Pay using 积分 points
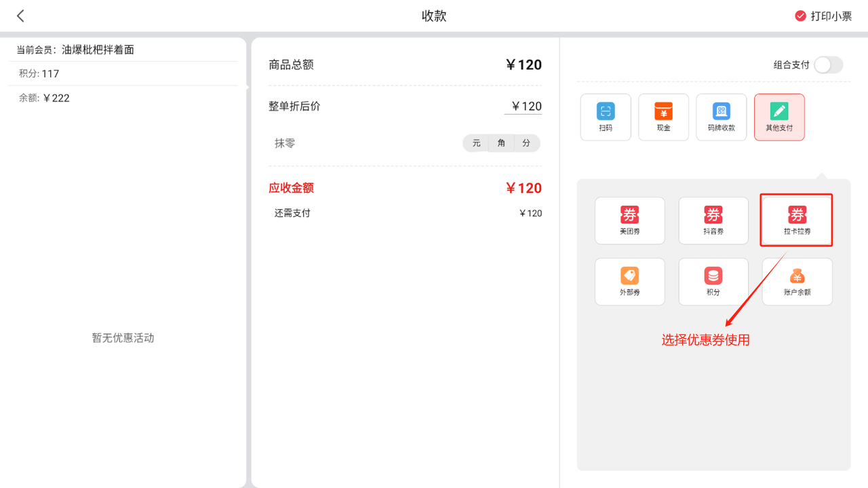Image resolution: width=868 pixels, height=488 pixels. [713, 282]
